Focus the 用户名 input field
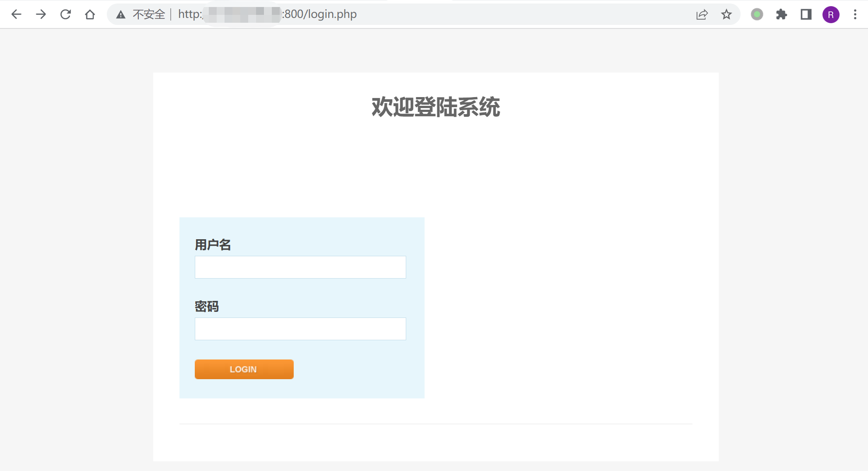The width and height of the screenshot is (868, 471). click(x=300, y=267)
